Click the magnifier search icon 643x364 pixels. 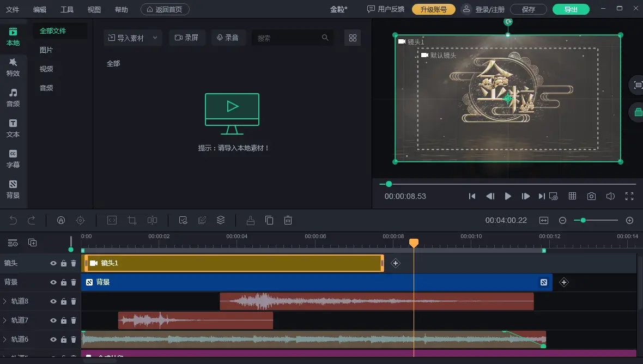click(325, 38)
